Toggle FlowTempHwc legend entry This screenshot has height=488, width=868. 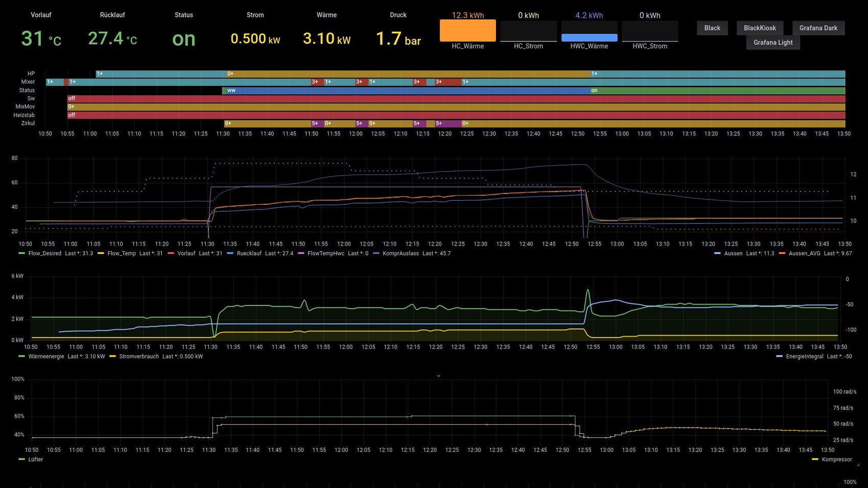326,253
